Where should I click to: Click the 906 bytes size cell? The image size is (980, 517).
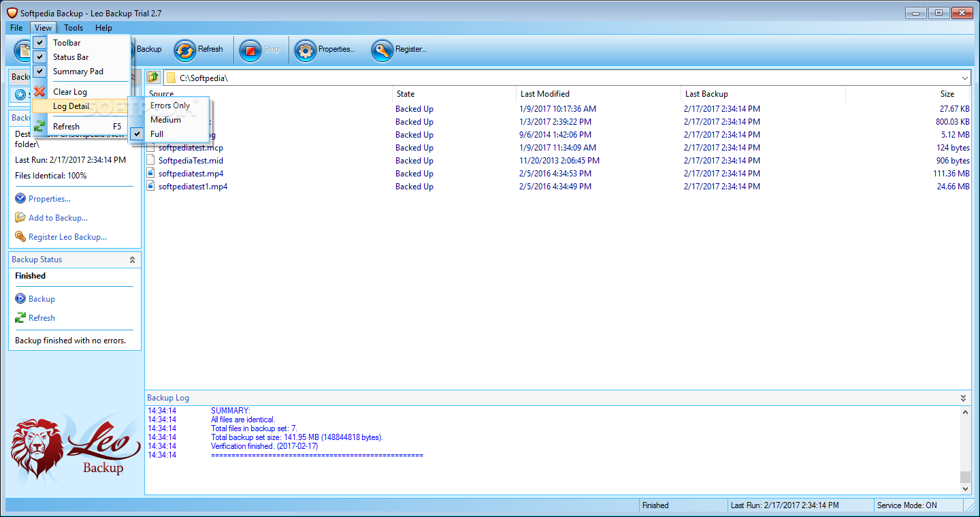953,161
